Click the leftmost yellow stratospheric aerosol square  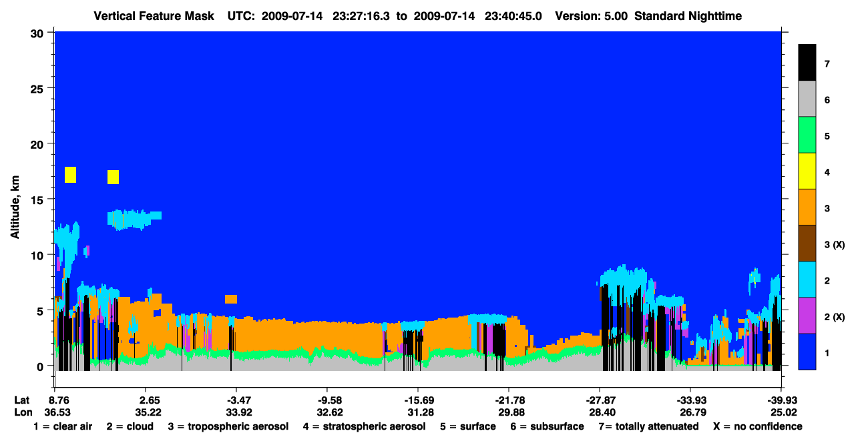(x=70, y=175)
